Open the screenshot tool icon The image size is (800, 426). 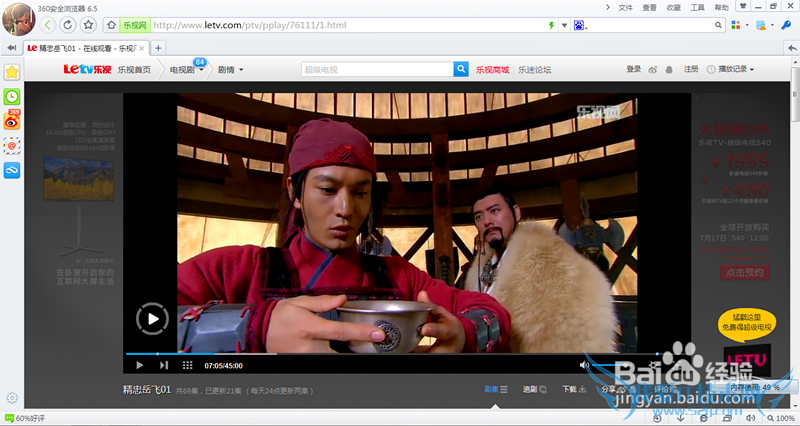point(761,25)
